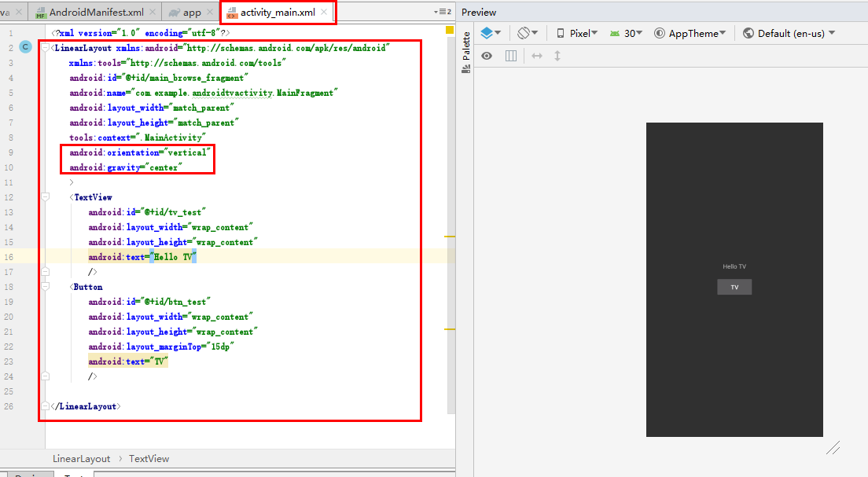Open the API 30 version dropdown
This screenshot has width=868, height=477.
626,33
